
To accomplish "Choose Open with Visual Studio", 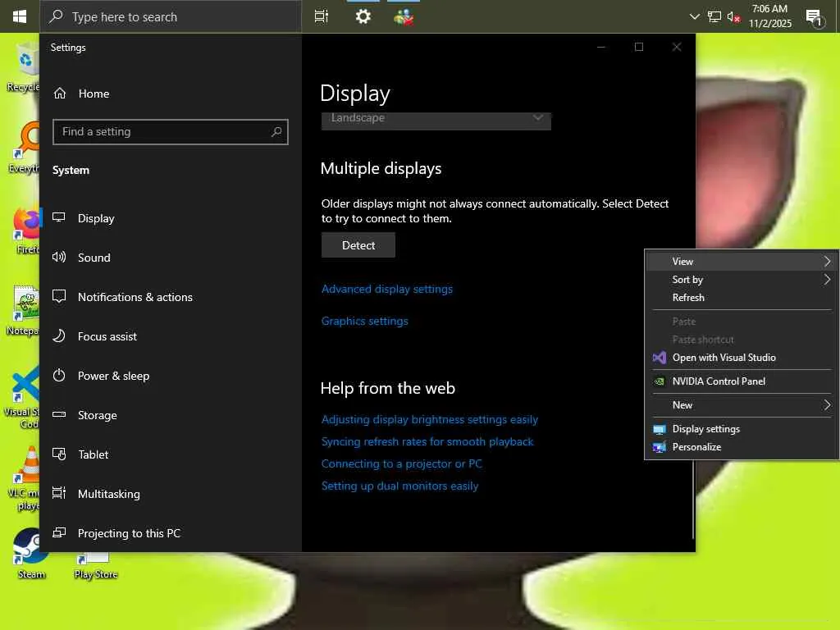I will click(742, 358).
